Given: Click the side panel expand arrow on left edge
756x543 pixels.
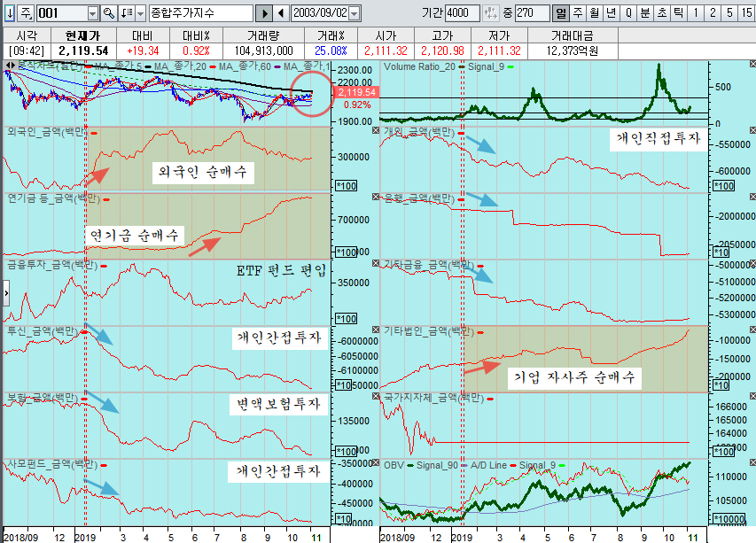Looking at the screenshot, I should click(7, 293).
